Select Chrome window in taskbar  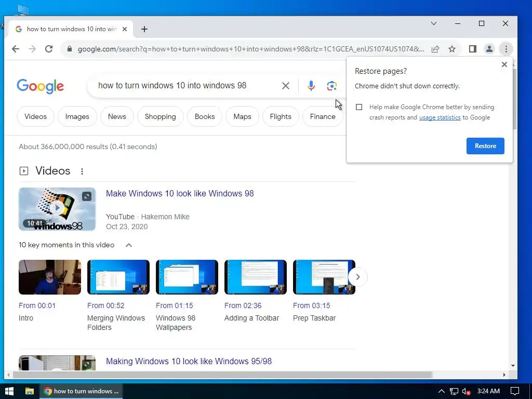point(82,391)
